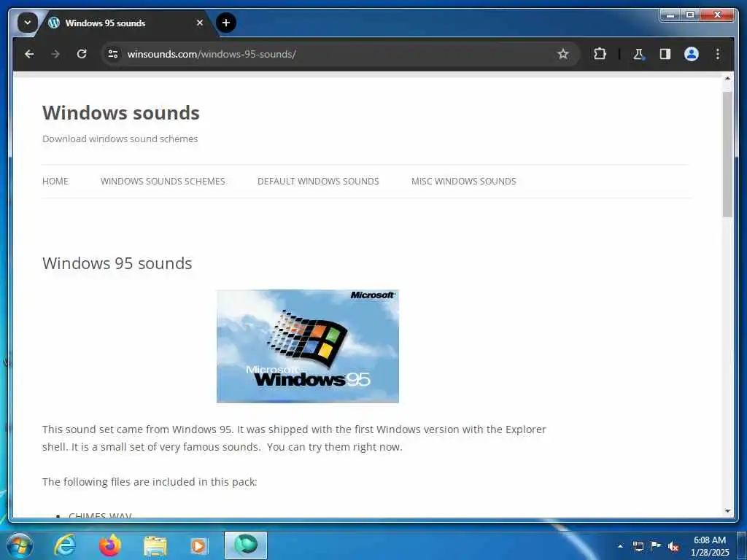Go back using the browser back arrow
The height and width of the screenshot is (560, 747).
pyautogui.click(x=29, y=54)
